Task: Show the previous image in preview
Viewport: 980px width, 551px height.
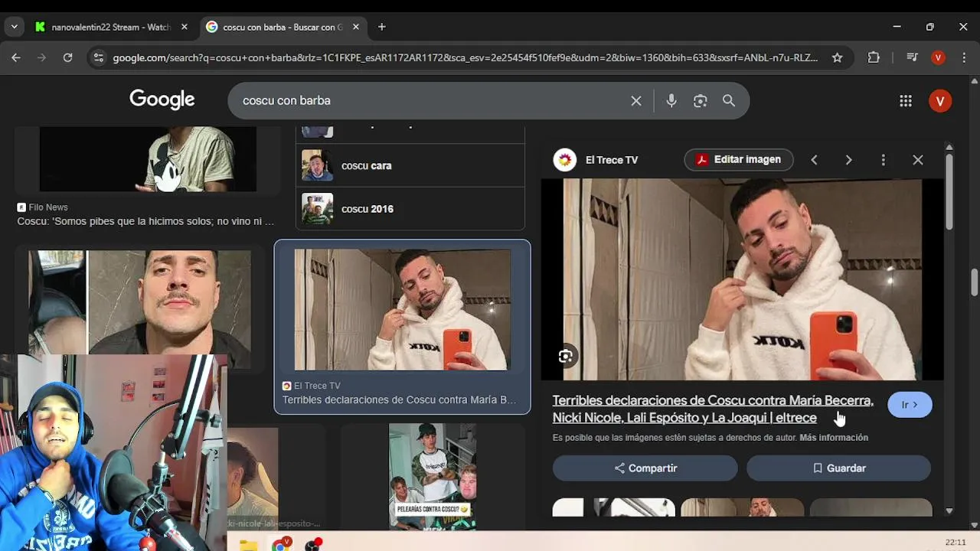Action: (814, 160)
